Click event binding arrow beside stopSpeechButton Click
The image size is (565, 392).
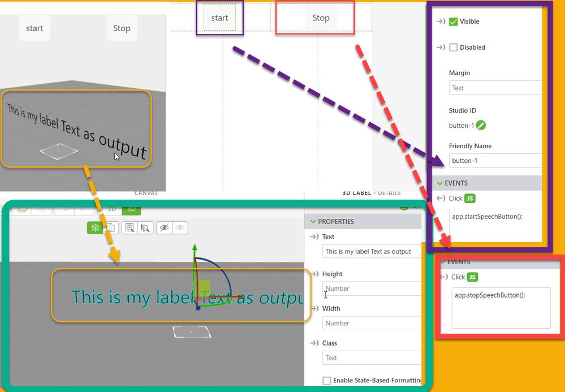point(445,277)
